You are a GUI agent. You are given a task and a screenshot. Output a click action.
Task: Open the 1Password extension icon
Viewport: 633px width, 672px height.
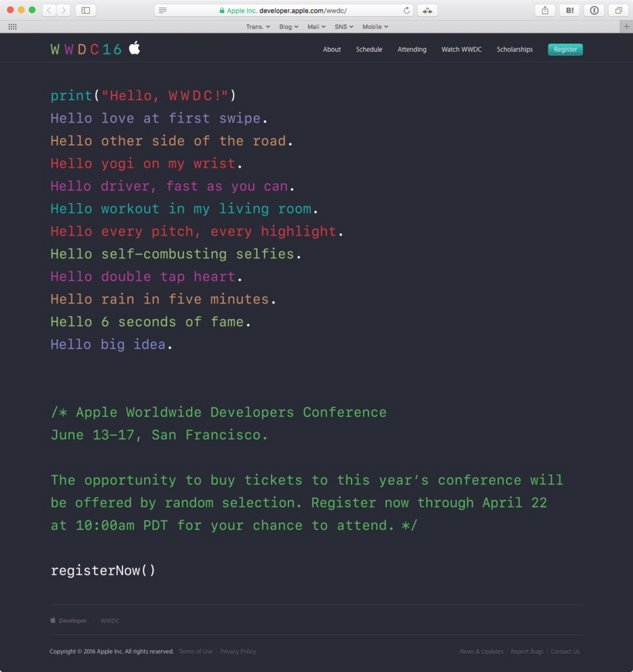(594, 10)
